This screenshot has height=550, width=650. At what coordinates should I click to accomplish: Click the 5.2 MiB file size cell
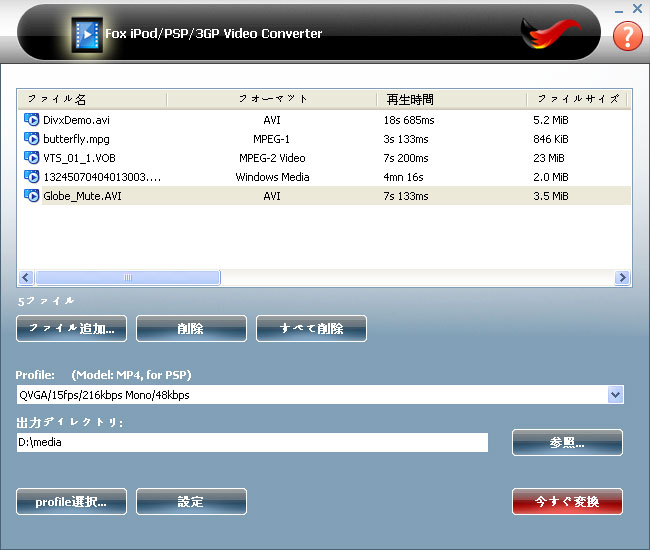point(551,120)
